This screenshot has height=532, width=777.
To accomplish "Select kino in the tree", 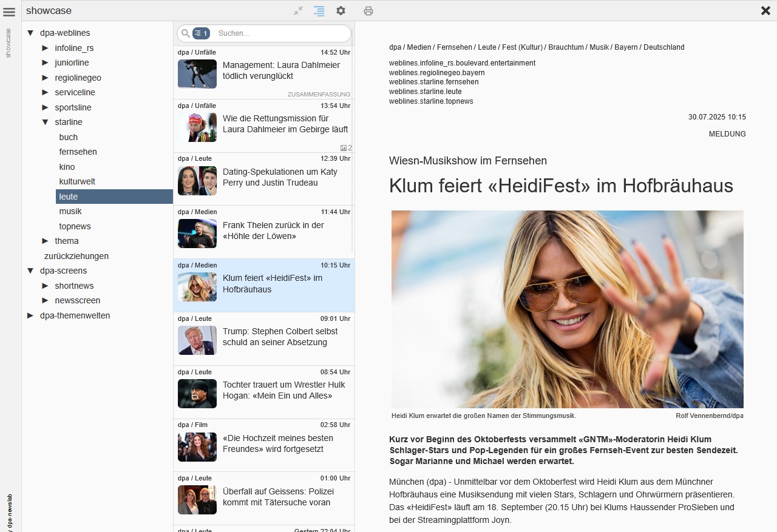I will coord(67,167).
